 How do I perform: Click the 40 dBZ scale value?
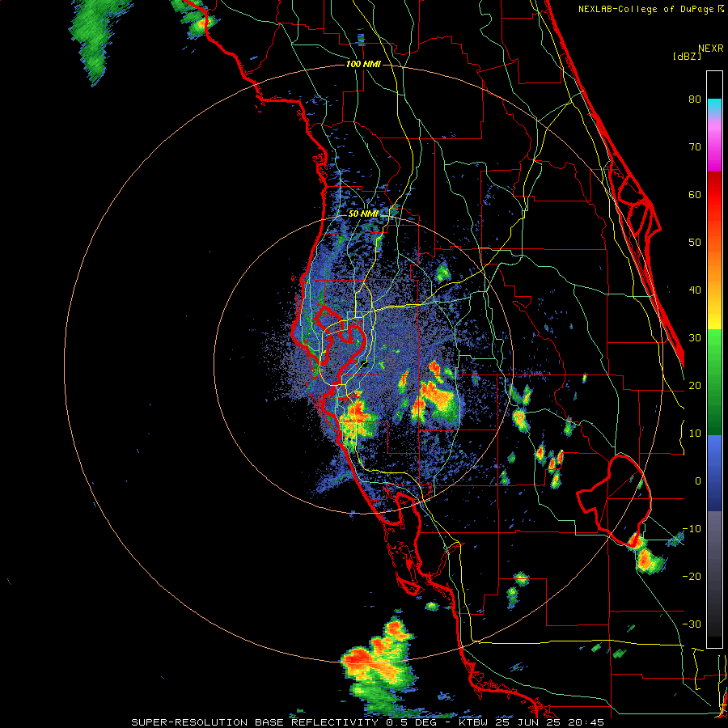click(695, 290)
